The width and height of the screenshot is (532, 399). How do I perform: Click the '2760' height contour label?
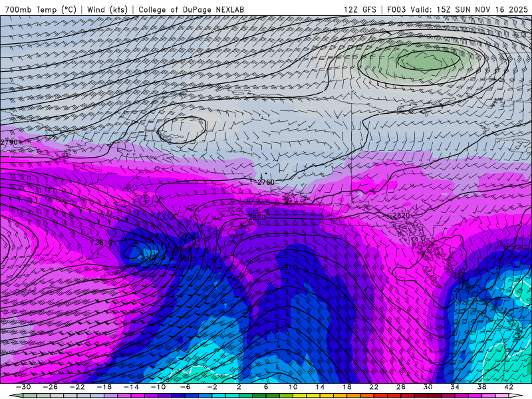[x=265, y=182]
